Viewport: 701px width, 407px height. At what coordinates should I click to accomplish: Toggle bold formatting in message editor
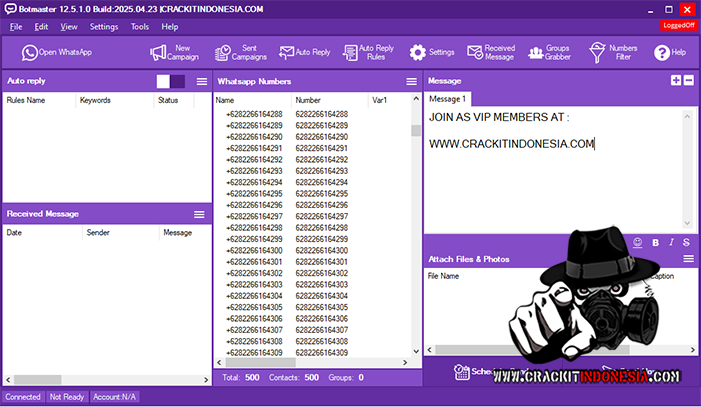tap(656, 242)
